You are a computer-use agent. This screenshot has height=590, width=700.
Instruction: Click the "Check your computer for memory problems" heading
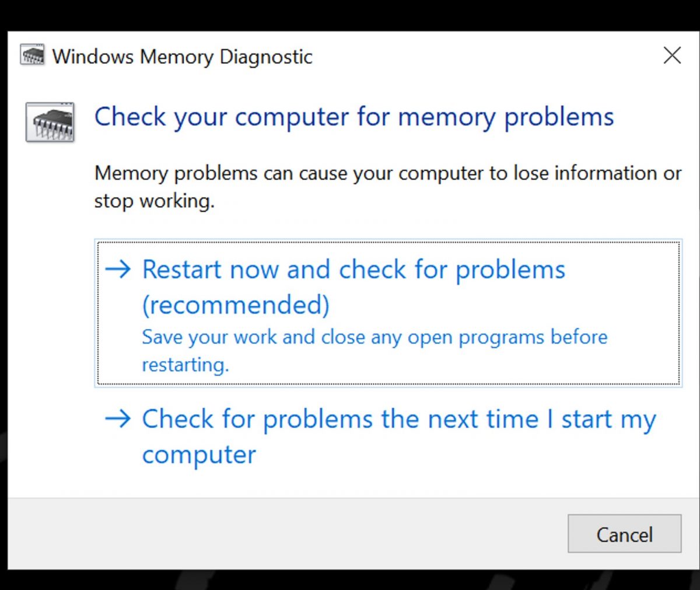point(354,117)
